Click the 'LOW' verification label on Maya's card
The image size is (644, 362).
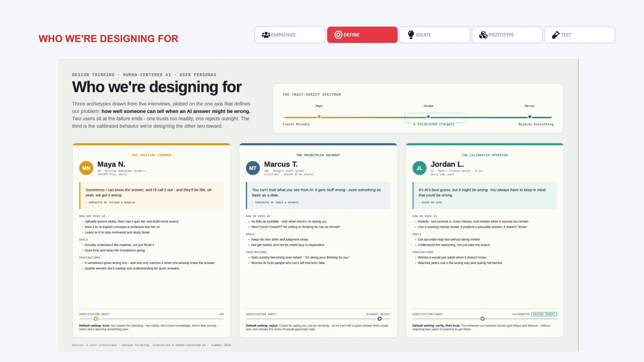pyautogui.click(x=221, y=314)
